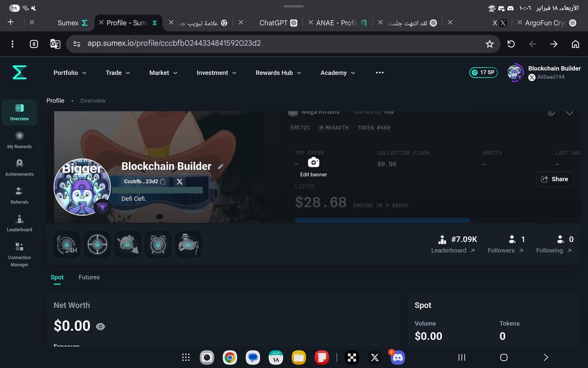
Task: Open the Overview sidebar item
Action: click(x=20, y=112)
